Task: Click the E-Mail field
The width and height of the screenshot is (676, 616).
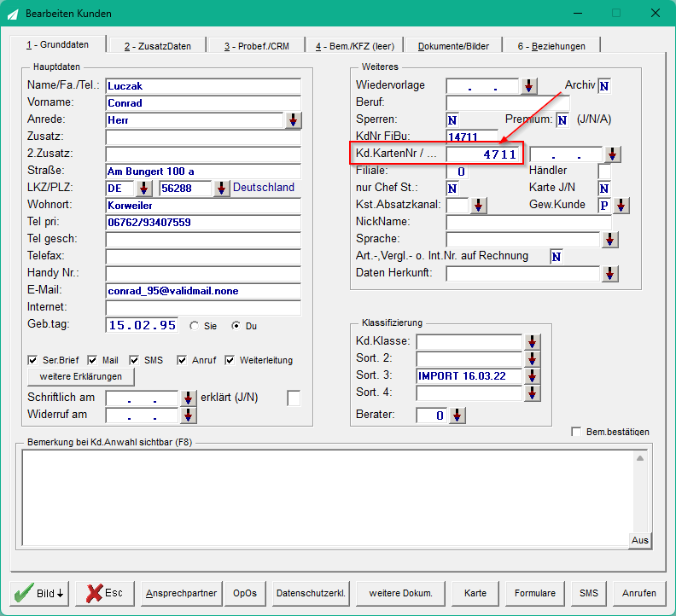Action: coord(203,291)
